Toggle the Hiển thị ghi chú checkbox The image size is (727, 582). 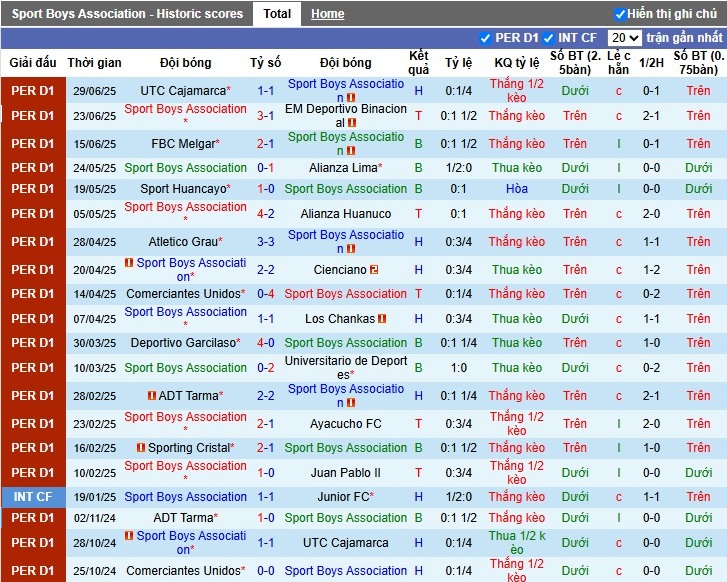(619, 14)
